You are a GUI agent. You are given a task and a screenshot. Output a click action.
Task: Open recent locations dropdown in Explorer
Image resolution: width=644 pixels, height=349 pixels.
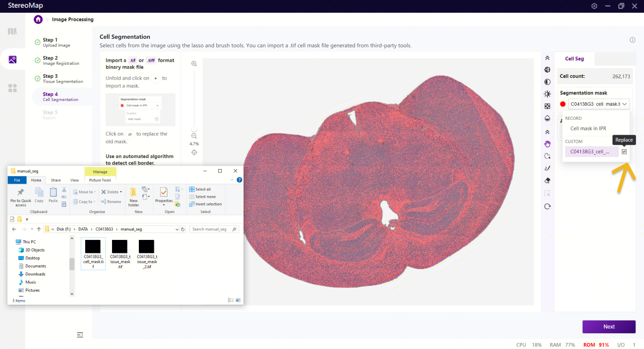(x=32, y=229)
